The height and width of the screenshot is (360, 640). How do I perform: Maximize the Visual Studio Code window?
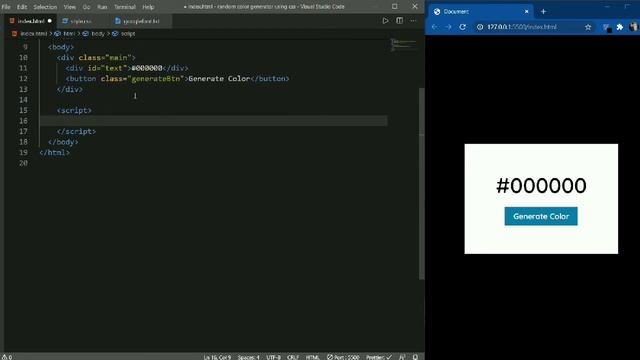tap(395, 7)
